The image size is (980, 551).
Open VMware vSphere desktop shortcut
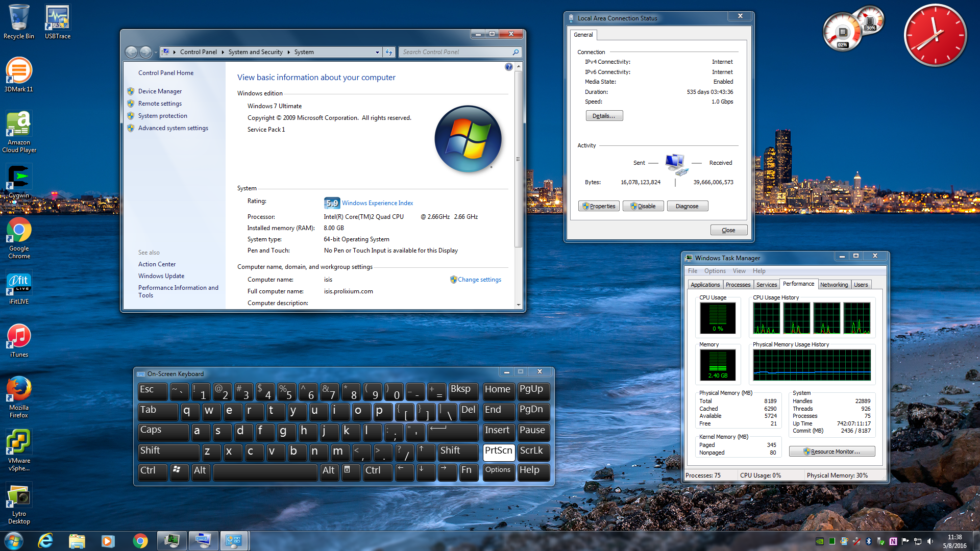click(x=19, y=450)
